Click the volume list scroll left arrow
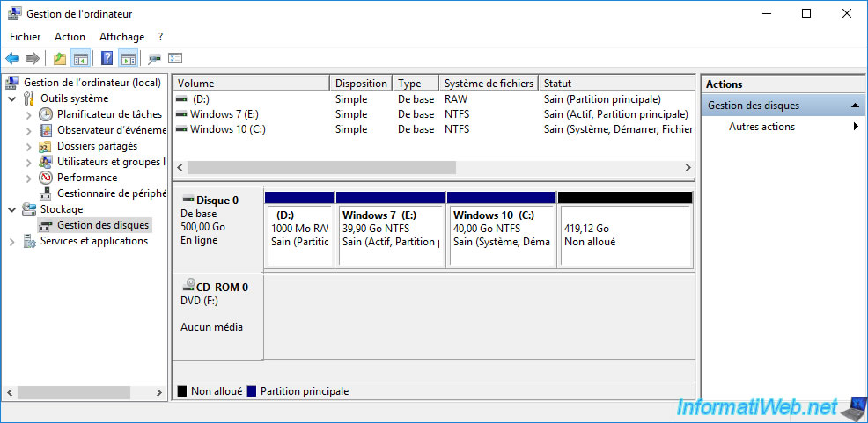Viewport: 868px width, 423px height. coord(180,167)
